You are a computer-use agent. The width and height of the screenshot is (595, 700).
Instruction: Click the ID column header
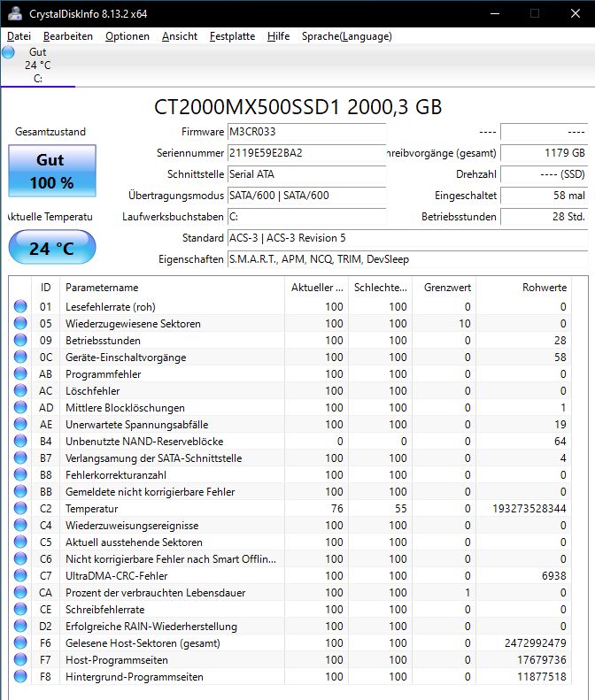[x=45, y=288]
